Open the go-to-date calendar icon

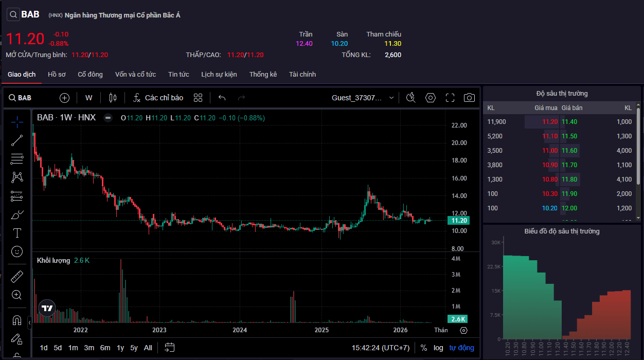170,348
